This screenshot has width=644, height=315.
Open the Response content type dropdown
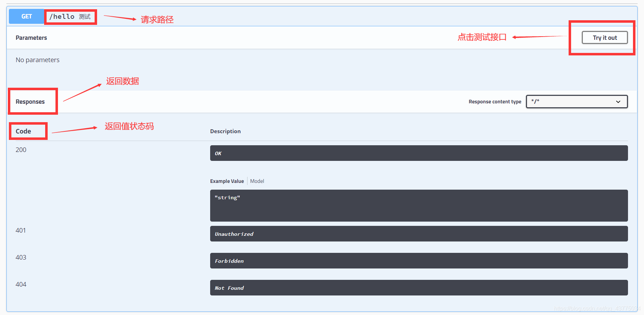point(577,102)
